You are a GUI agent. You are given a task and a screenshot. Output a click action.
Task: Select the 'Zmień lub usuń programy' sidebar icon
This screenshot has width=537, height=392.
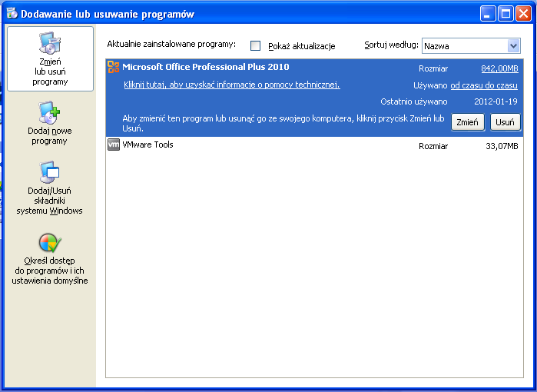pos(50,43)
